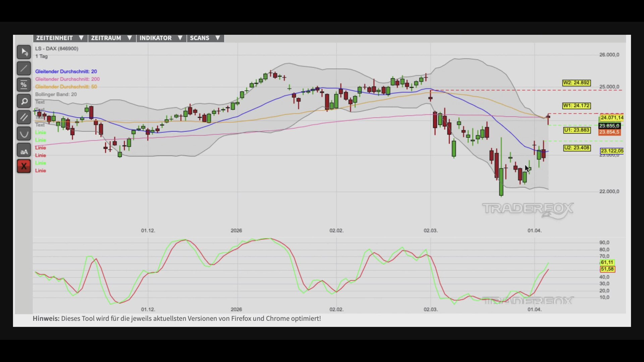
Task: Click the W1: 24.172 level label
Action: [576, 106]
